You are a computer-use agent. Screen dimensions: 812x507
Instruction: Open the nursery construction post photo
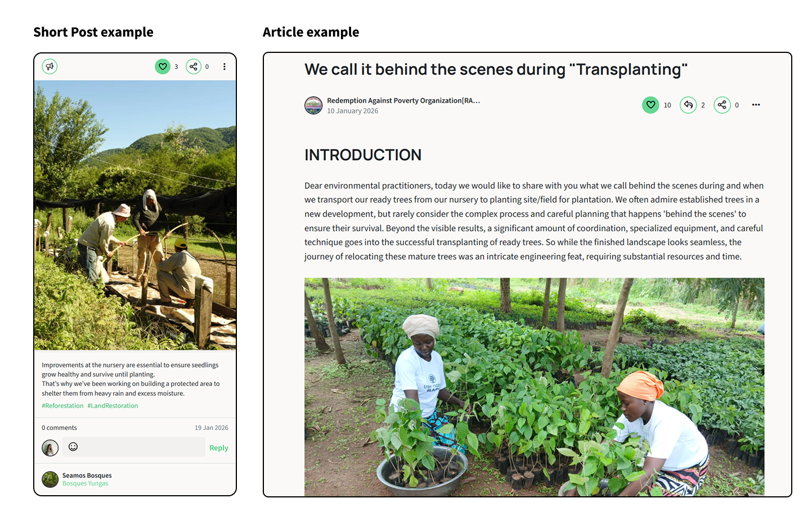click(135, 215)
